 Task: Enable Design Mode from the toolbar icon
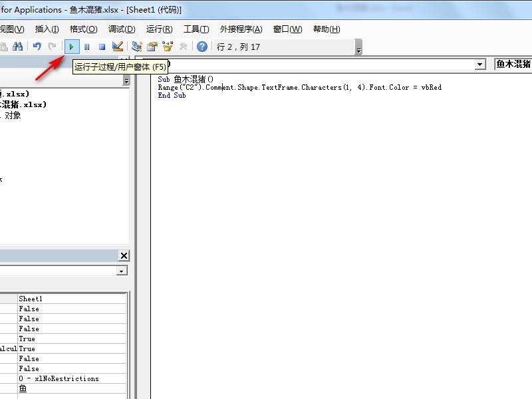117,47
